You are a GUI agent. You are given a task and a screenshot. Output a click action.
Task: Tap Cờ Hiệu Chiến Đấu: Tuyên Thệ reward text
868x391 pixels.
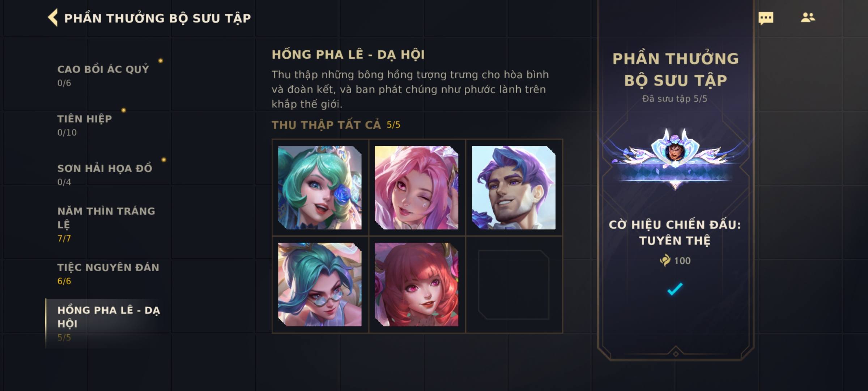(675, 232)
